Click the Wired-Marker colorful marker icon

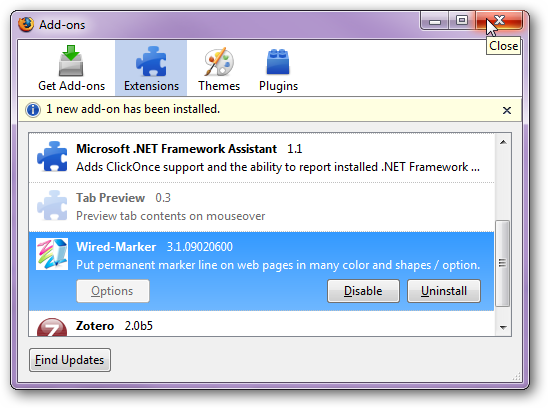[x=52, y=254]
